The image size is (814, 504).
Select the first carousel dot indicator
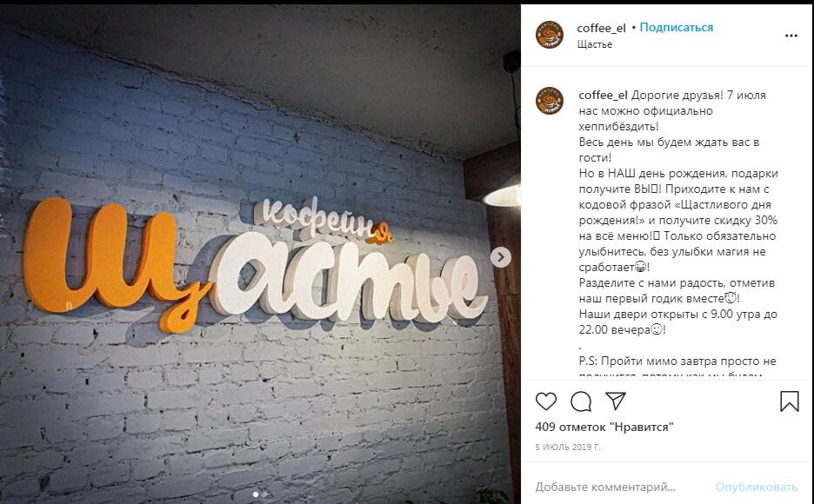(x=256, y=494)
